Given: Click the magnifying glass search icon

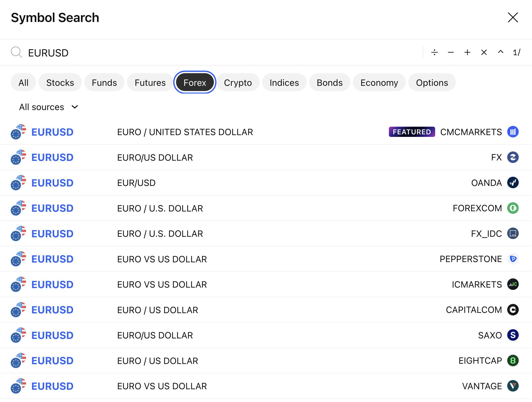Looking at the screenshot, I should (x=16, y=52).
